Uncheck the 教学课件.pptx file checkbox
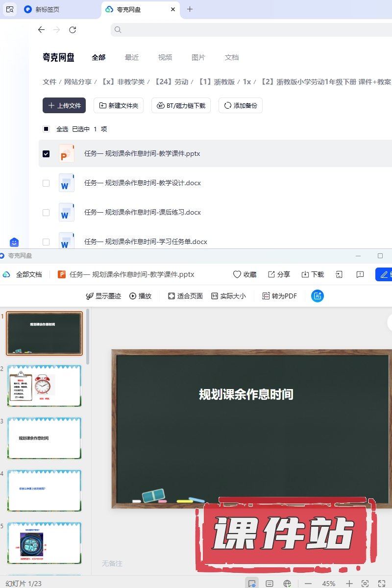392x588 pixels. point(46,154)
